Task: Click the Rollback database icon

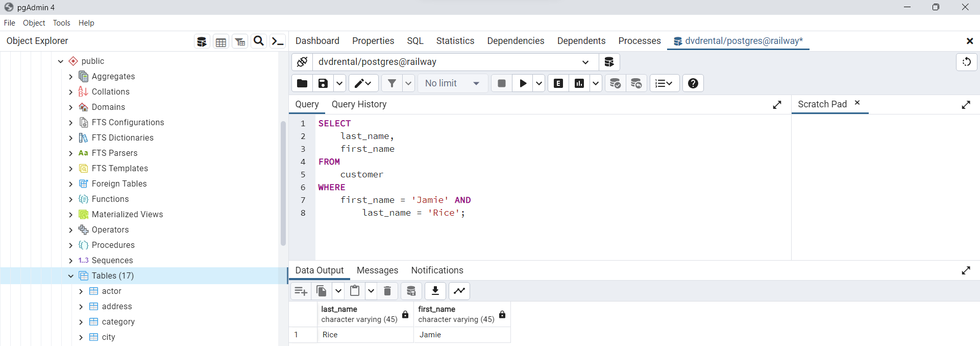Action: click(x=636, y=83)
